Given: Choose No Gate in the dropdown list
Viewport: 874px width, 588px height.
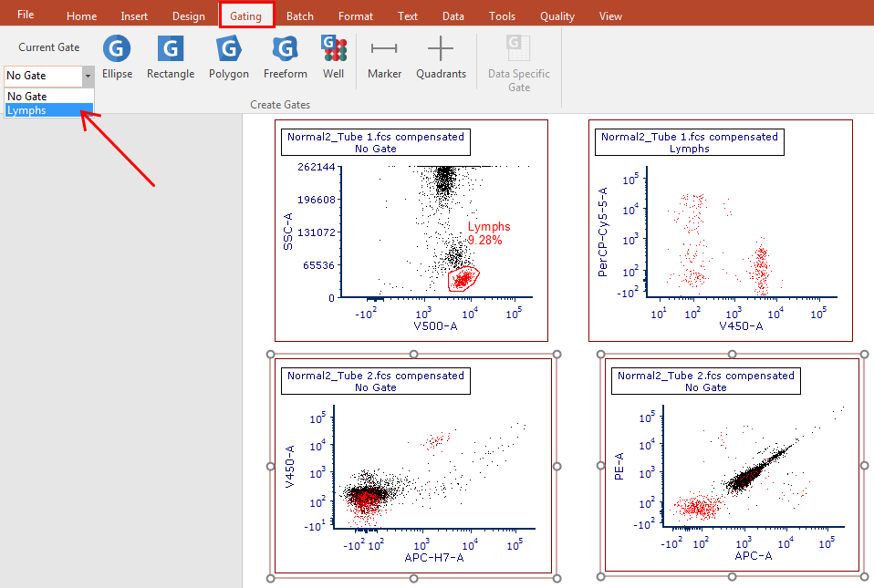Looking at the screenshot, I should [27, 97].
